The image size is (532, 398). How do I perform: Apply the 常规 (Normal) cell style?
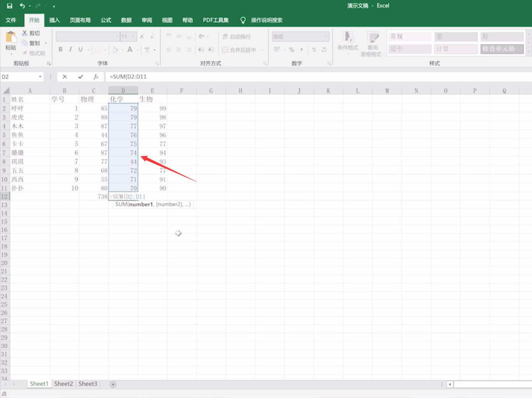click(x=410, y=36)
